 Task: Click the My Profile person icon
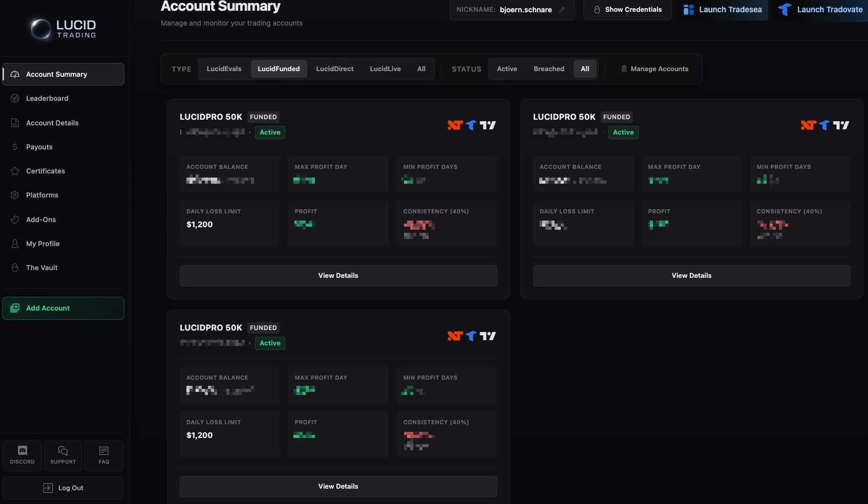(15, 244)
